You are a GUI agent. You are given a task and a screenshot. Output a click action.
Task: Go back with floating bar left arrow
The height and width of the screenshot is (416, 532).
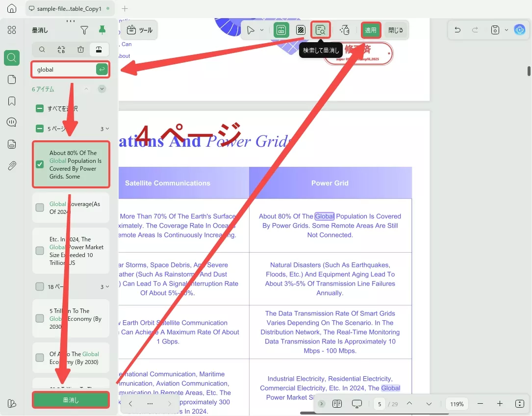point(130,404)
